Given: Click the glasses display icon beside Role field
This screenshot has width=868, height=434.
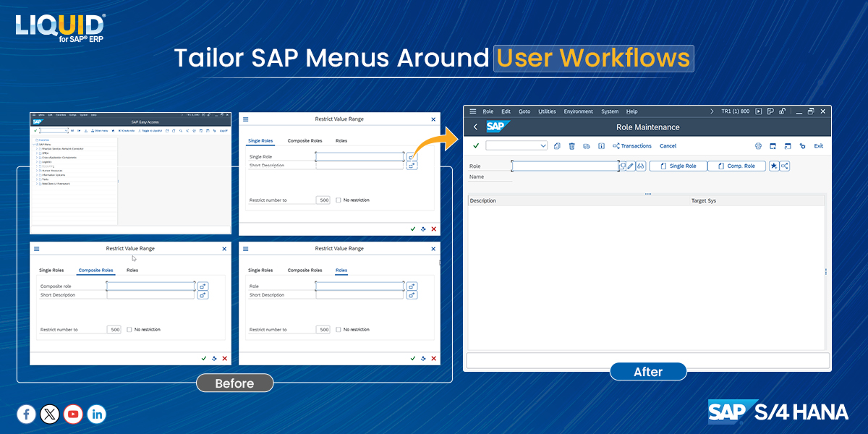Looking at the screenshot, I should coord(641,166).
